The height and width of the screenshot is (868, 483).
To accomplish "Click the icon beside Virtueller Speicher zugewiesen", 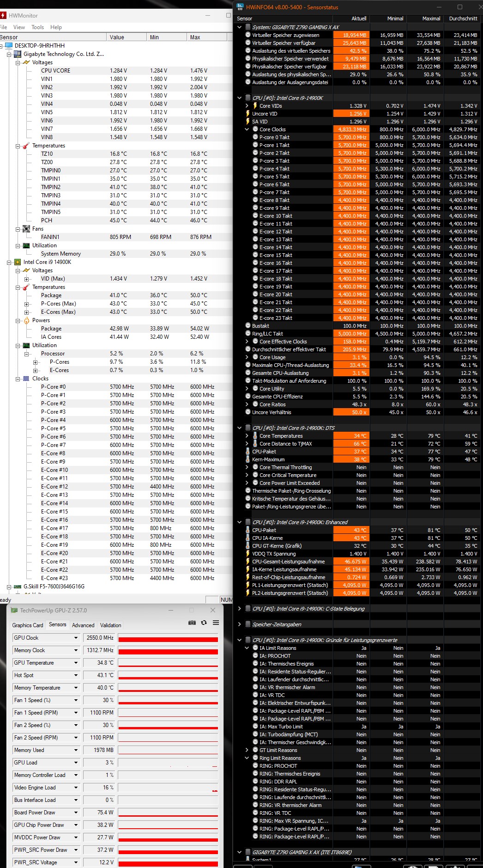I will point(248,35).
